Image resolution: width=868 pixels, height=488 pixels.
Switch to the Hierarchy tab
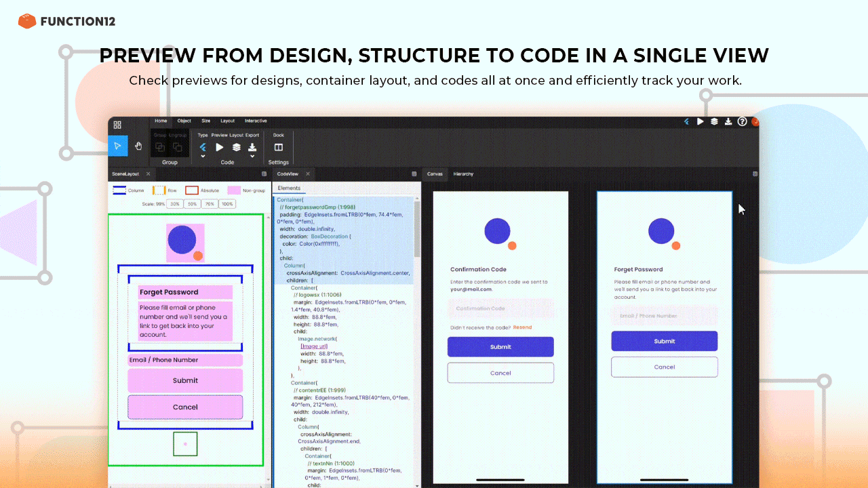463,174
